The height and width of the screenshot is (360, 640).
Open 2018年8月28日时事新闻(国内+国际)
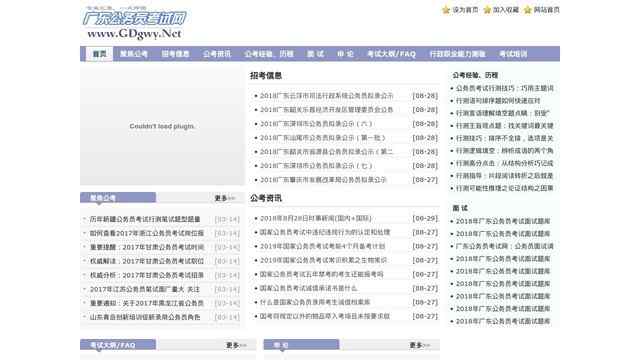tap(316, 218)
